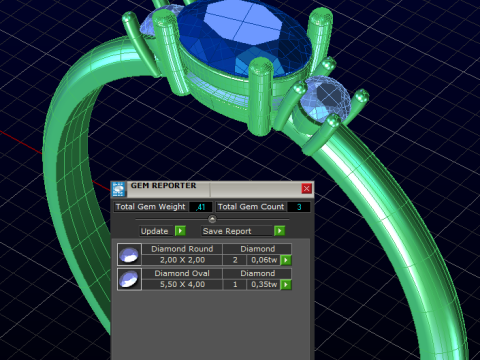
Task: Close the Gem Reporter panel
Action: pyautogui.click(x=306, y=189)
